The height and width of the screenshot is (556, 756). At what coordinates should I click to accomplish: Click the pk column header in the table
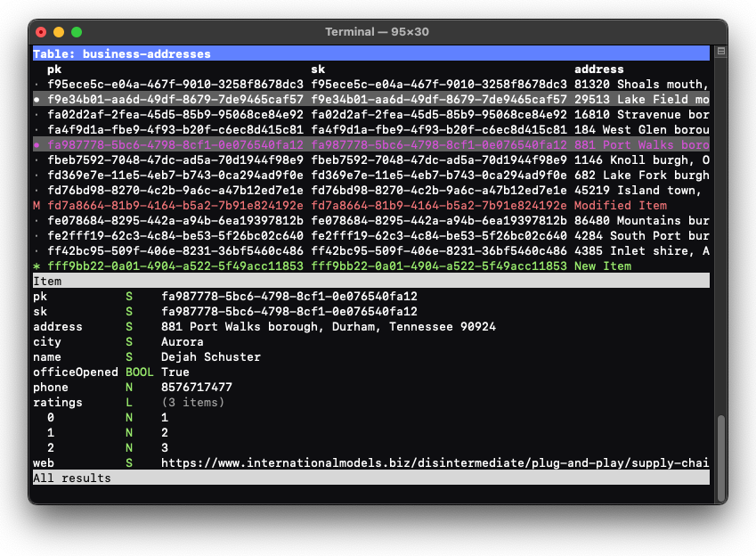tap(54, 69)
